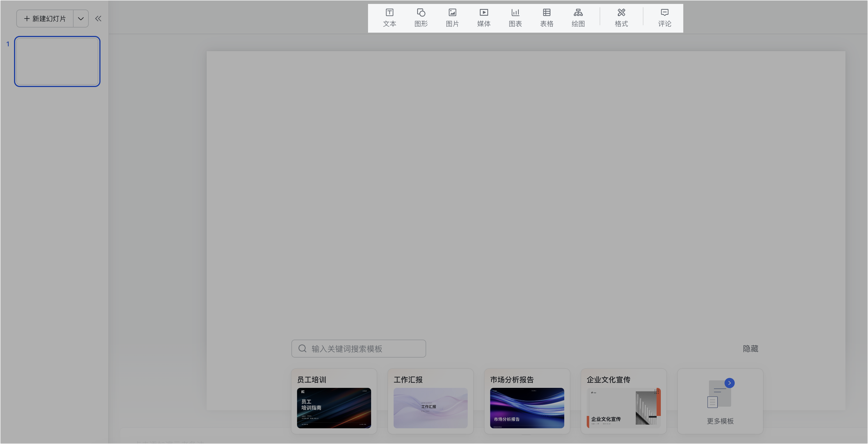Click the search magnifier icon
This screenshot has height=444, width=868.
302,348
